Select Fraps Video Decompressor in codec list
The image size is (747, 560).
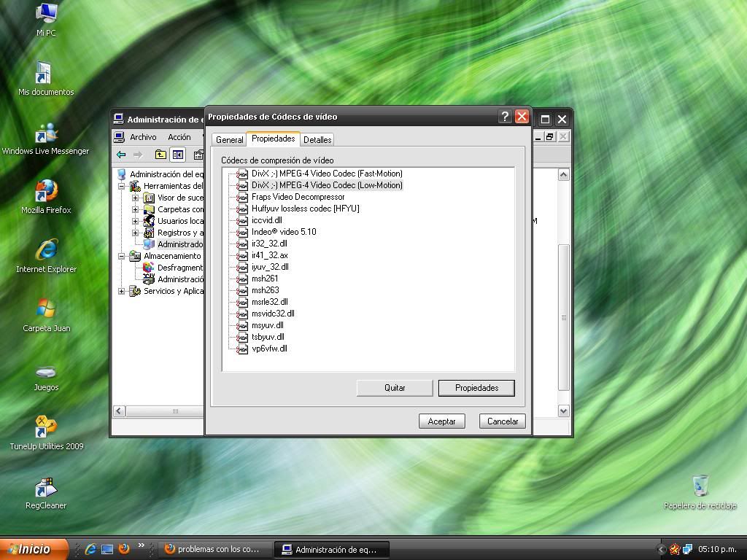tap(298, 197)
